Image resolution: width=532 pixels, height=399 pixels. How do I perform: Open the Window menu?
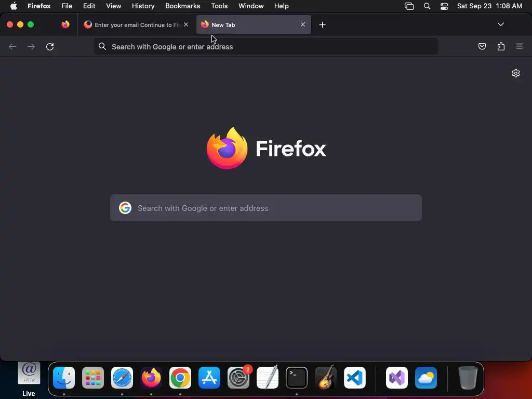coord(251,6)
